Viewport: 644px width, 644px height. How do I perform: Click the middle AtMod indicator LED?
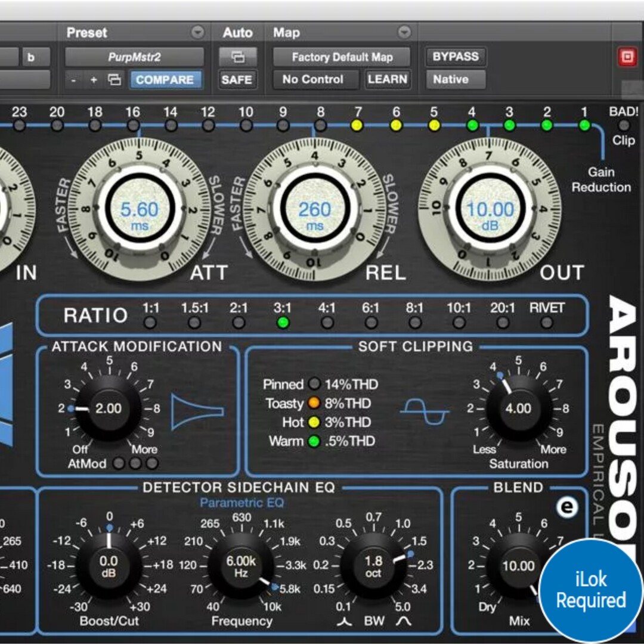click(x=135, y=464)
